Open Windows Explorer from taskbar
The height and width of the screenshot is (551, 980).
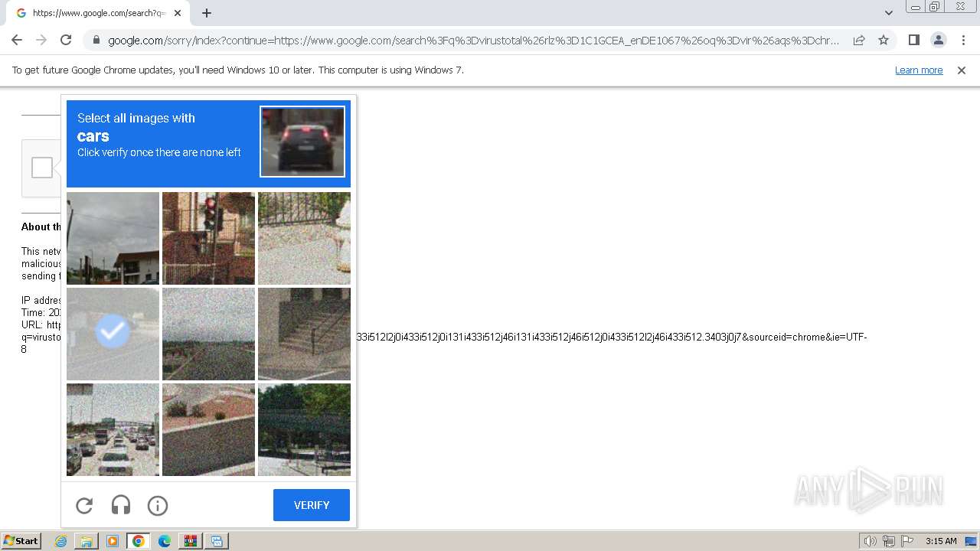pos(87,541)
